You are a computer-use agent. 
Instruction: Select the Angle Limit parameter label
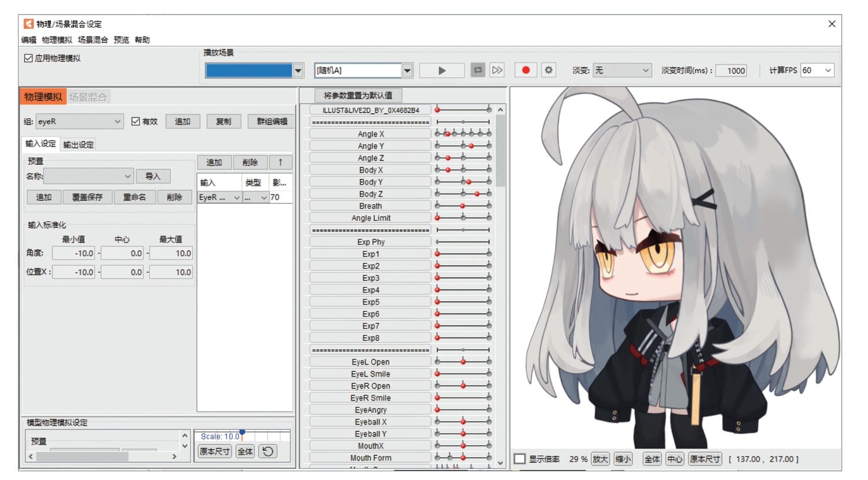[370, 218]
